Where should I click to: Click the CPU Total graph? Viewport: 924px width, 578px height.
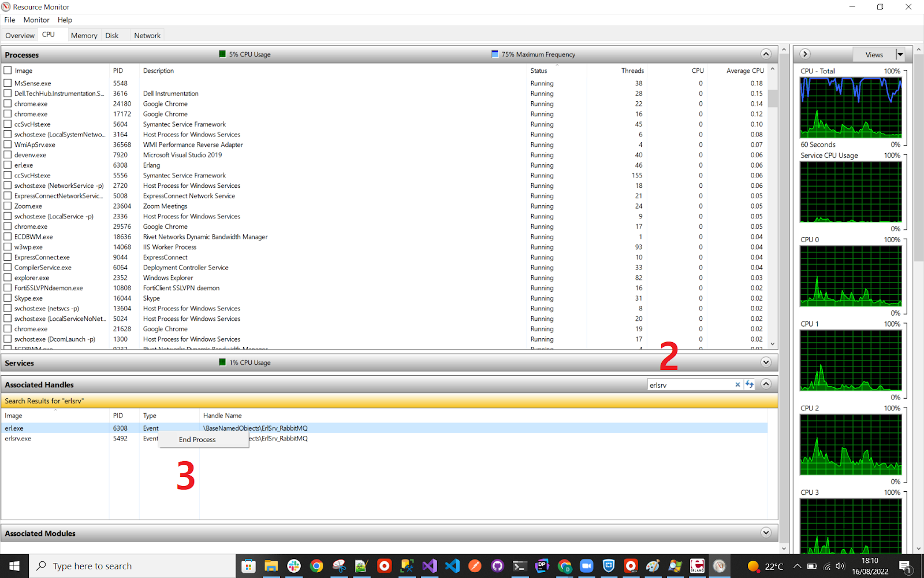pos(851,108)
